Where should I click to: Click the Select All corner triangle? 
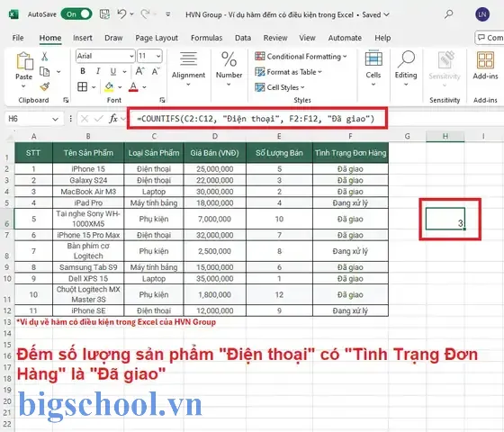(x=10, y=137)
